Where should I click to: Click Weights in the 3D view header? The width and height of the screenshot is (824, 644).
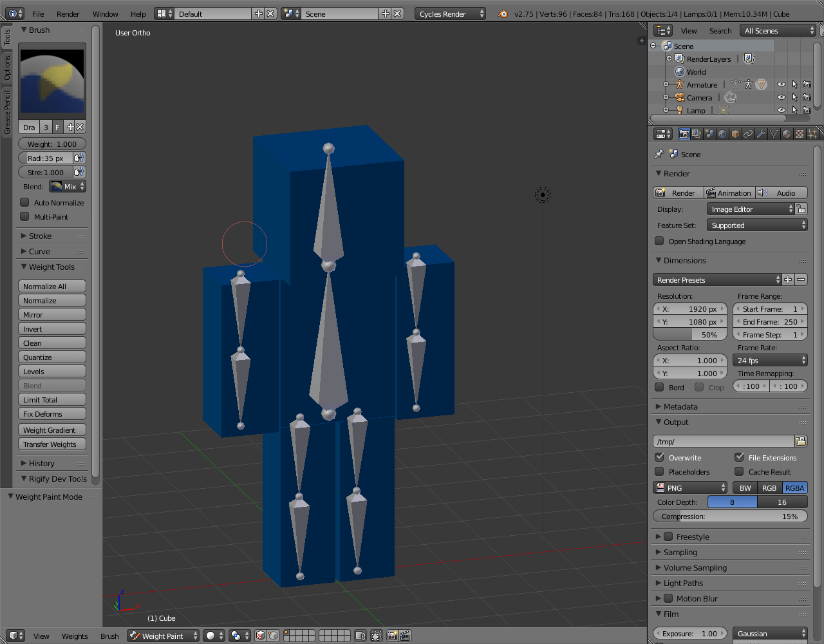click(x=75, y=636)
